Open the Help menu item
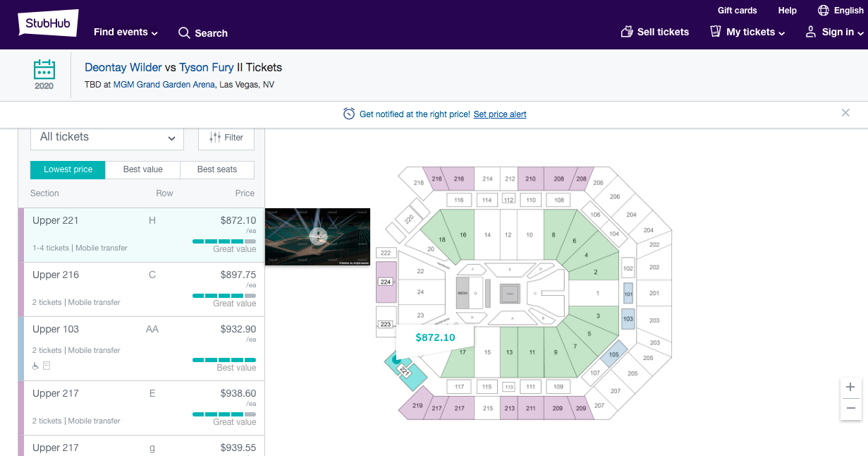 (787, 11)
